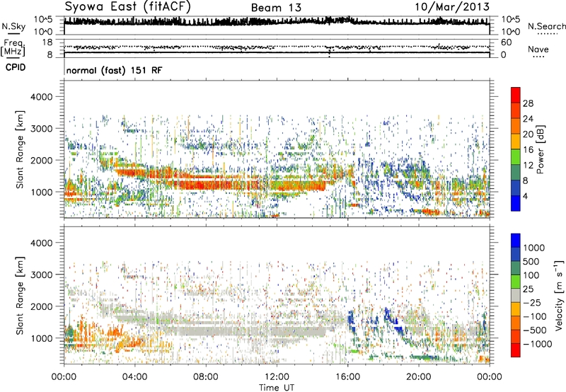566x392 pixels.
Task: Click the '2000' tick label in the velocity panel
Action: (41, 306)
